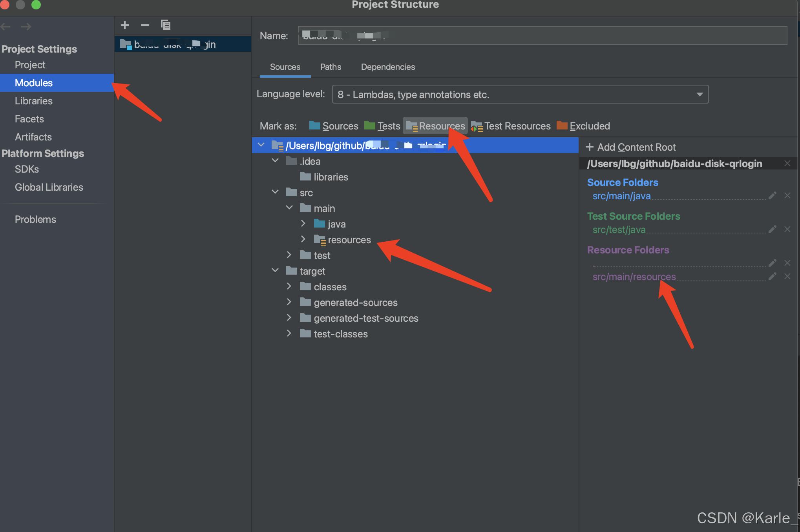Mark selected folder as Sources
The image size is (800, 532).
[334, 126]
